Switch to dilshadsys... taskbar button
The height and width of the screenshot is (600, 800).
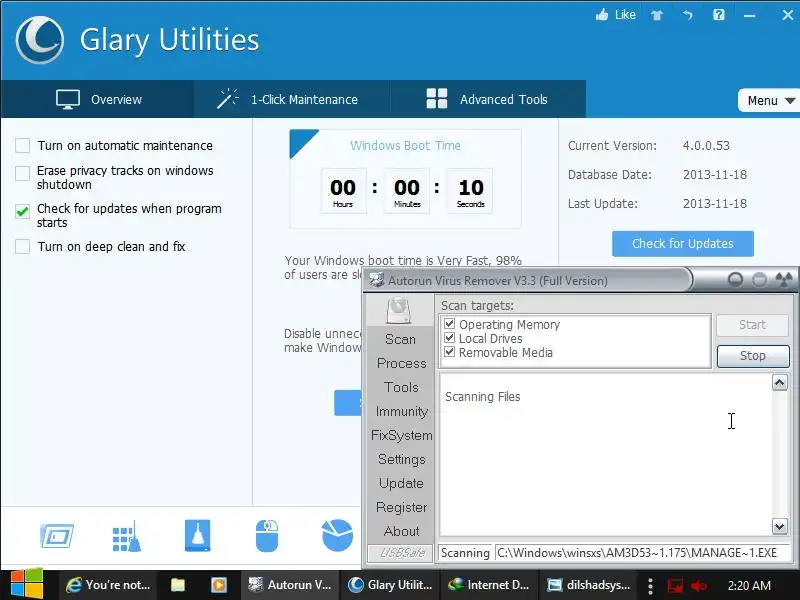[x=588, y=585]
